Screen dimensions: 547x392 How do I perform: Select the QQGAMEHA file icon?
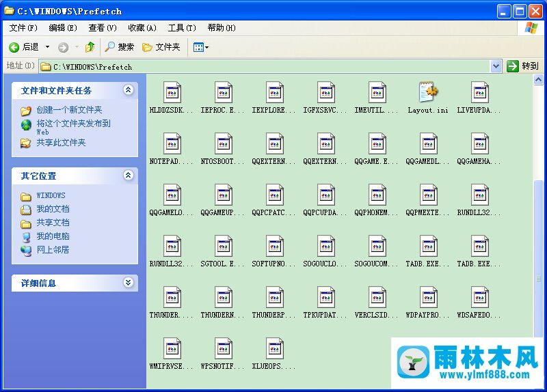(x=480, y=143)
